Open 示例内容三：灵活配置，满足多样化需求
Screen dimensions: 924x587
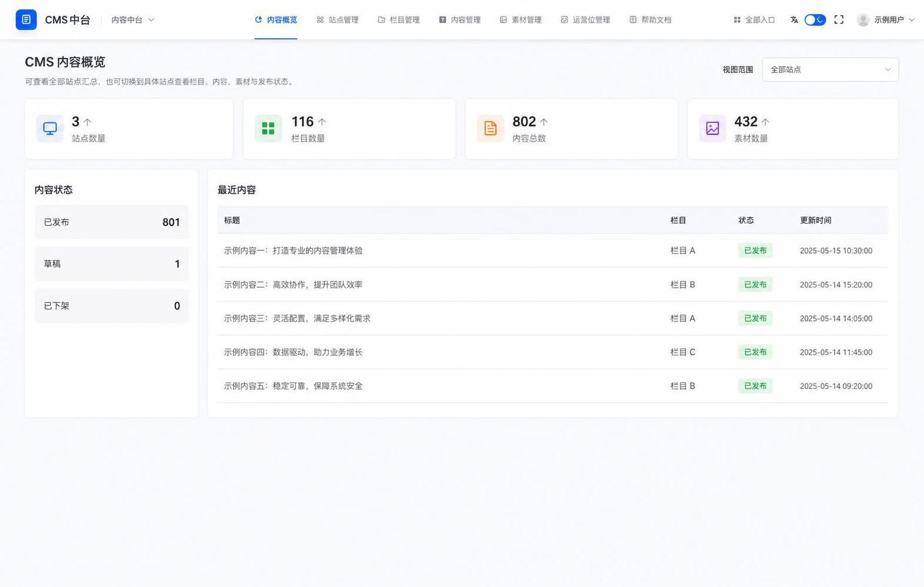coord(297,318)
